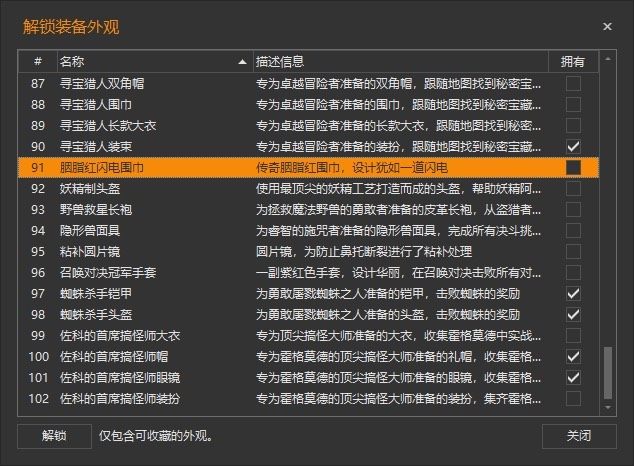634x466 pixels.
Task: Uncheck owned checkbox for 佐科的首席搞怪师帽
Action: (x=573, y=357)
